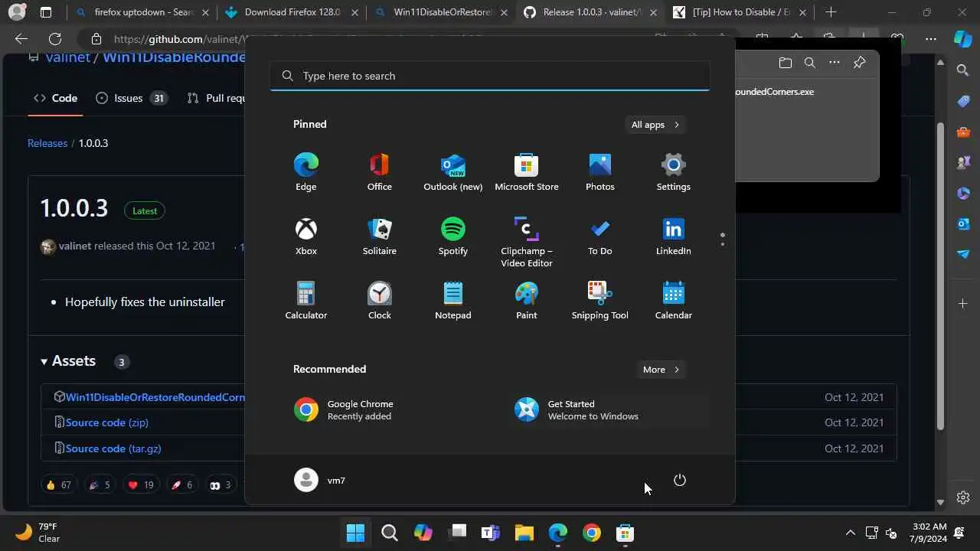This screenshot has width=980, height=551.
Task: Open taskbar Search icon
Action: 389,533
